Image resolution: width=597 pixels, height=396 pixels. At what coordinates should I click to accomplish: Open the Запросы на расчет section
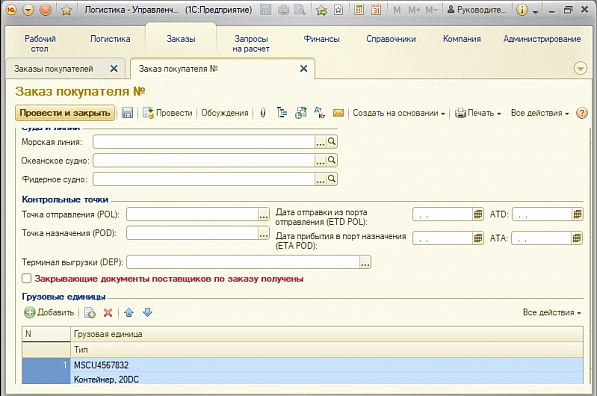[x=251, y=43]
